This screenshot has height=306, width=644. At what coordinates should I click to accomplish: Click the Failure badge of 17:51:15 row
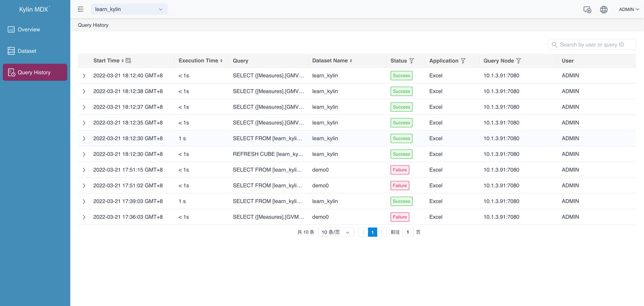pyautogui.click(x=400, y=170)
